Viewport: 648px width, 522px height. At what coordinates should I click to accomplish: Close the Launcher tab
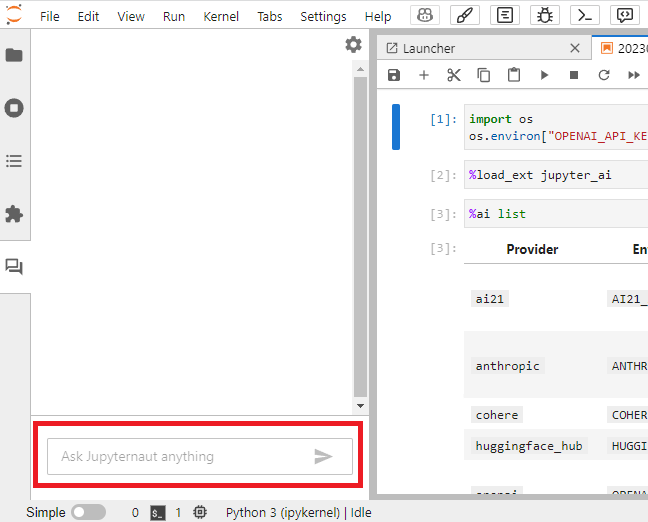tap(574, 48)
